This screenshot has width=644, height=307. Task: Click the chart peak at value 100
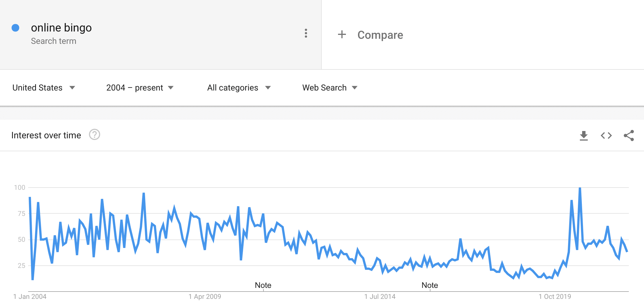[580, 188]
